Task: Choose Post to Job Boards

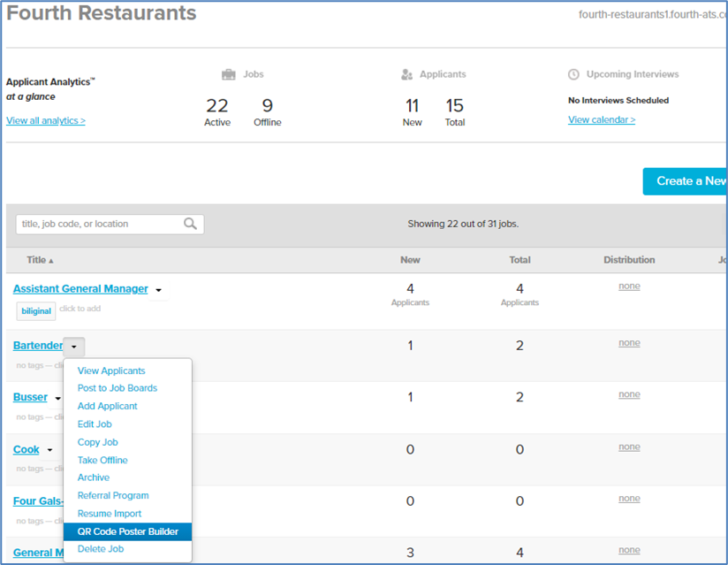Action: point(118,388)
